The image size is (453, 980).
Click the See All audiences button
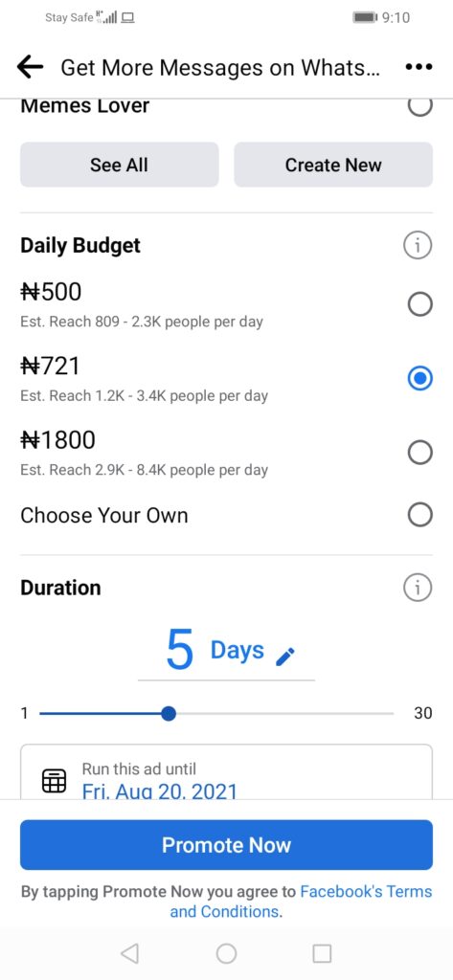point(120,165)
